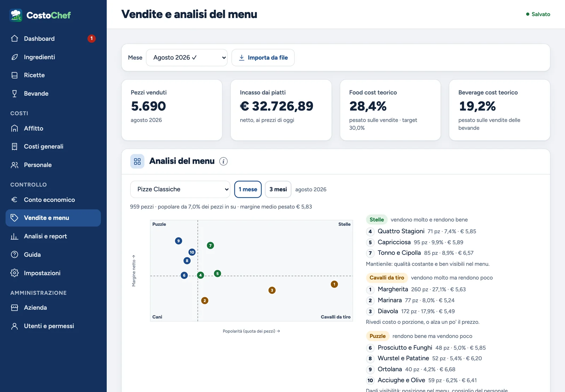This screenshot has width=565, height=392.
Task: Click chart point 7 in Stelle quadrant
Action: [210, 245]
